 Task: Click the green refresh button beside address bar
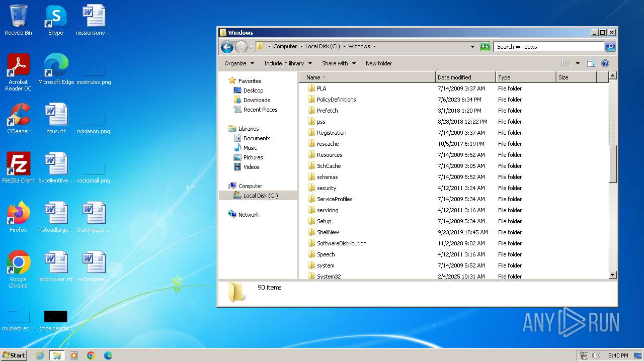[485, 47]
